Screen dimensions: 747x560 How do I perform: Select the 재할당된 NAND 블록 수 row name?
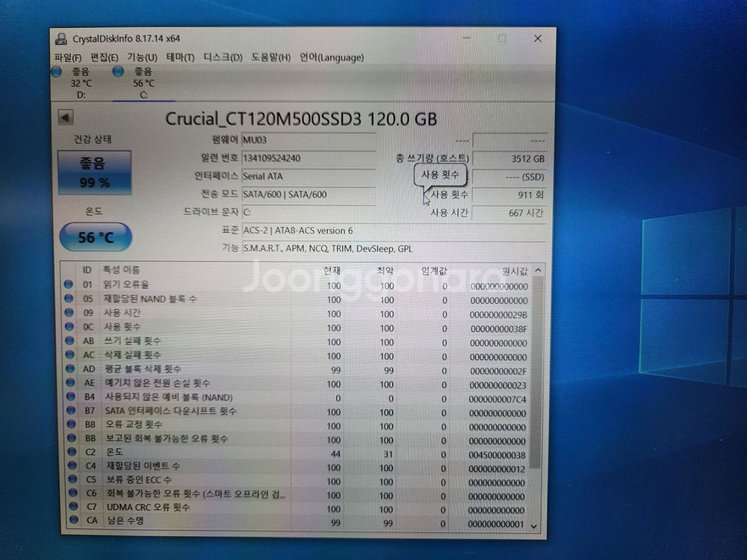pos(149,299)
